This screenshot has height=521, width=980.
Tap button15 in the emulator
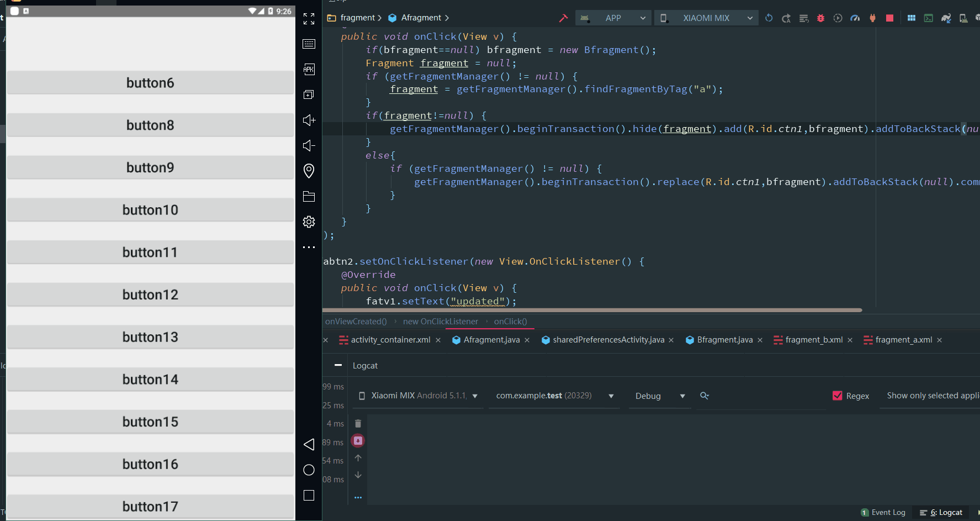pyautogui.click(x=150, y=422)
